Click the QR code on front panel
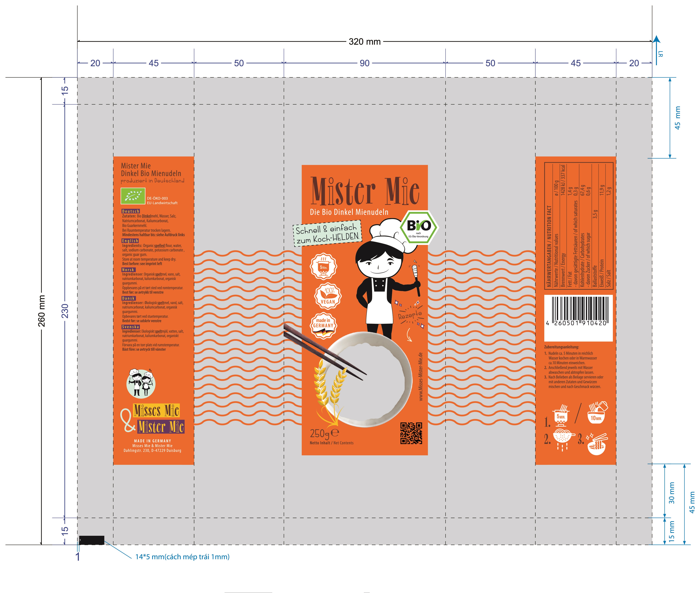Screen dimensions: 700x593 [x=411, y=433]
